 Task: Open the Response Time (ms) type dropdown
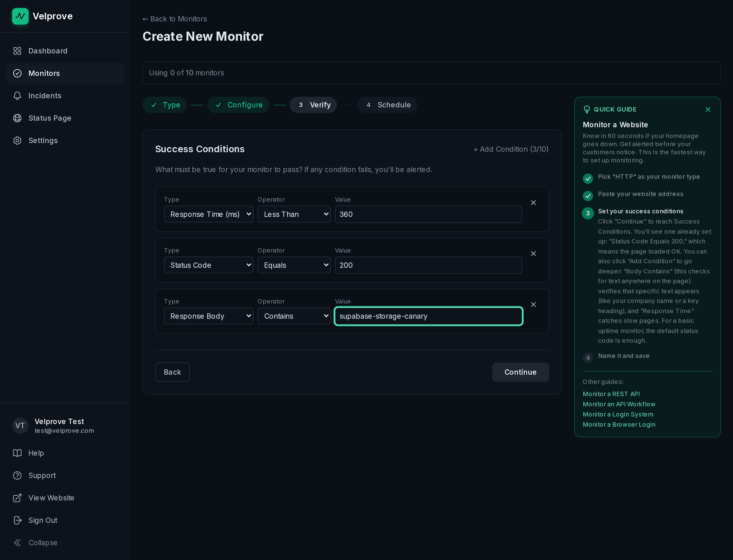click(209, 214)
